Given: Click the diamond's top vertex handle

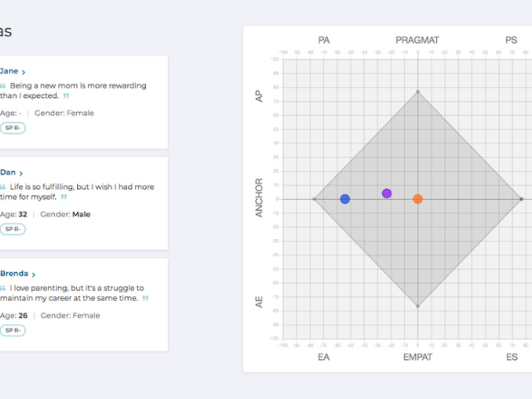Looking at the screenshot, I should [418, 91].
